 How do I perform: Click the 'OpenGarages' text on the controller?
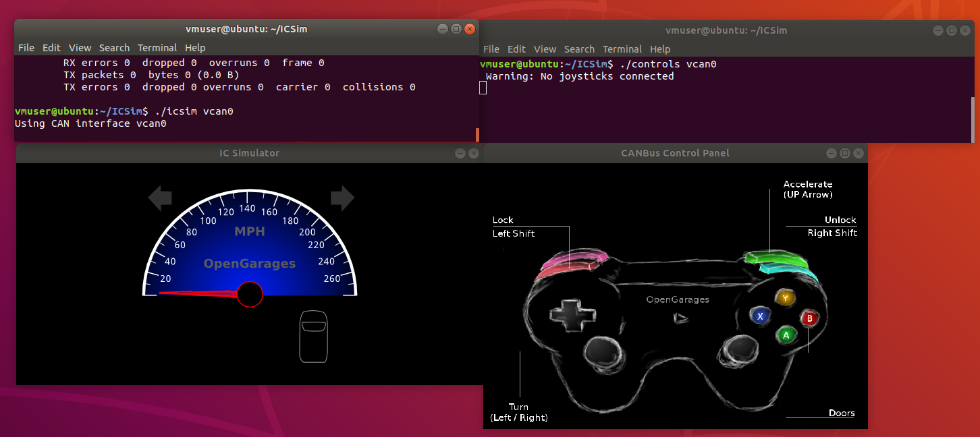pos(678,299)
